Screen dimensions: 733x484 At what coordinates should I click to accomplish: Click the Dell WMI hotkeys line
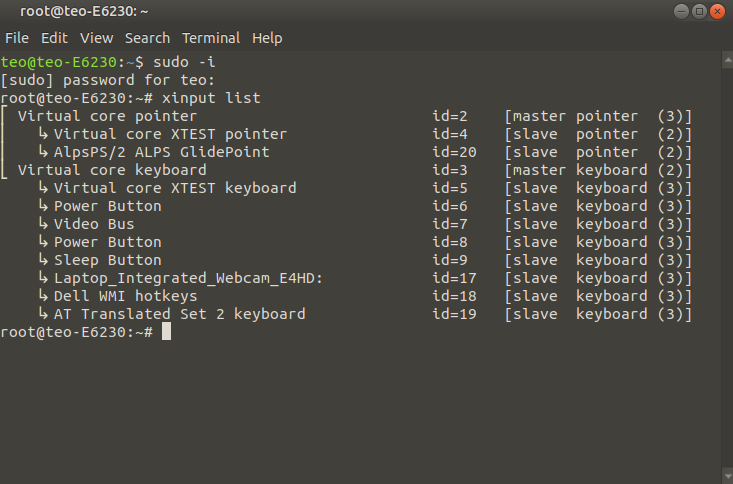(x=125, y=296)
